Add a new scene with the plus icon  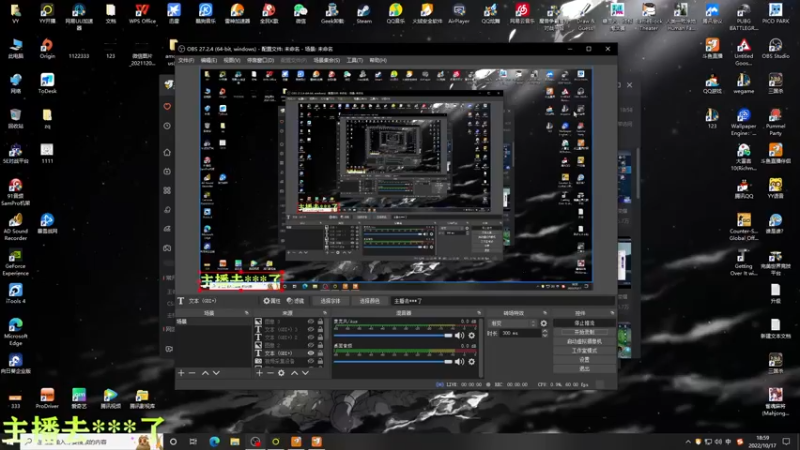point(181,373)
